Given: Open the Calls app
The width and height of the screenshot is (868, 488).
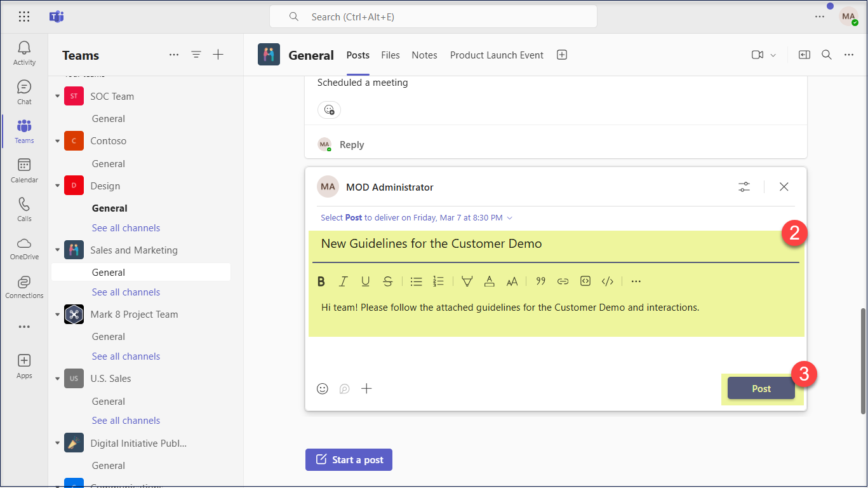Looking at the screenshot, I should tap(24, 210).
